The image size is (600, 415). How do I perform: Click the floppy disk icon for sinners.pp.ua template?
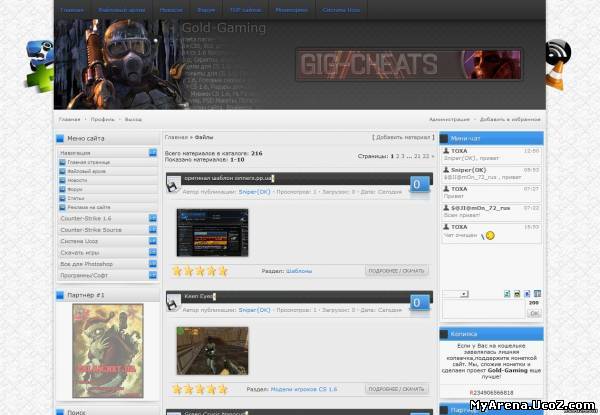pyautogui.click(x=173, y=184)
